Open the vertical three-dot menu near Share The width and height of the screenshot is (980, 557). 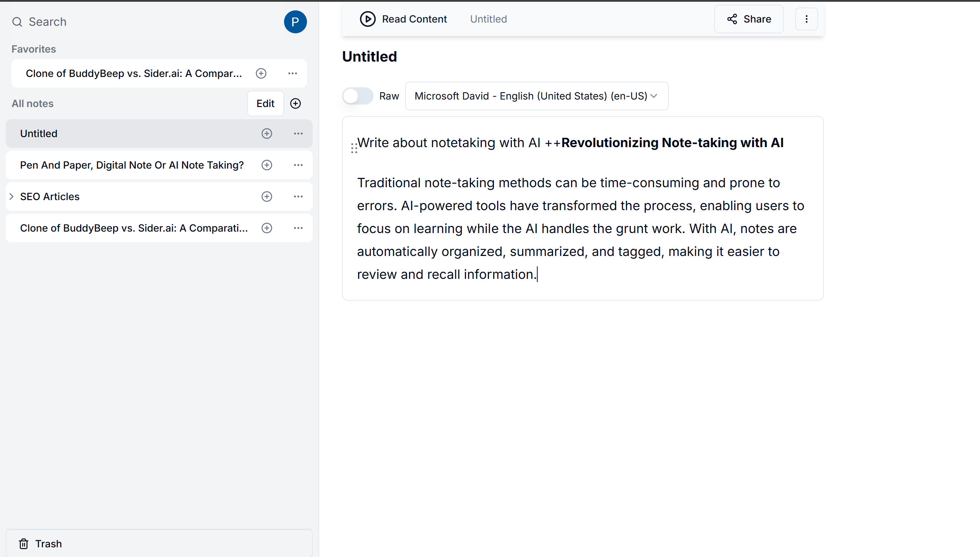pyautogui.click(x=806, y=19)
